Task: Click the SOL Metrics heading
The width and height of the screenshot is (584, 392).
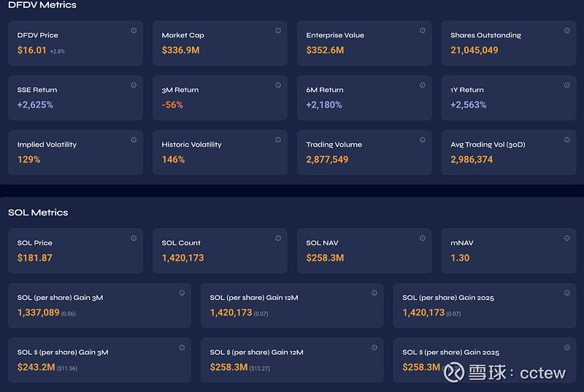Action: click(38, 212)
